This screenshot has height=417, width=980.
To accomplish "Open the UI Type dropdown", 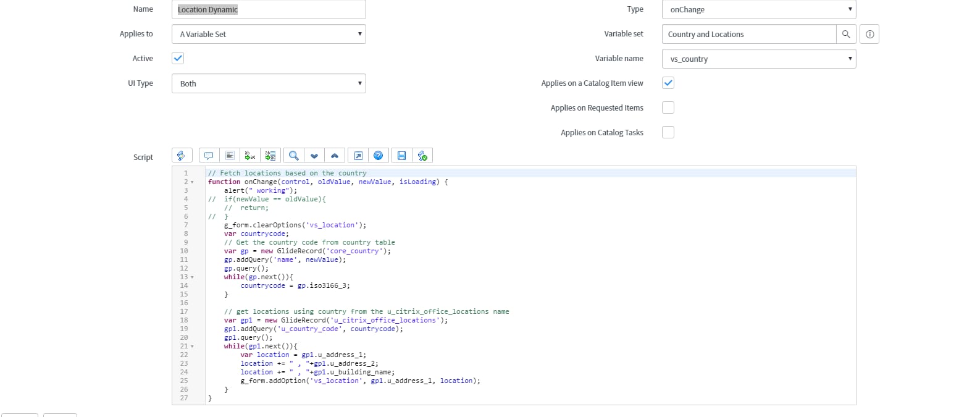I will [269, 83].
